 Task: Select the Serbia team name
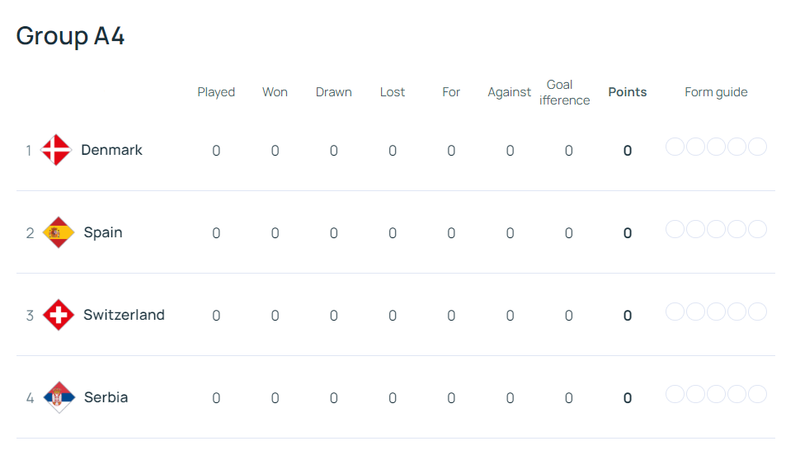point(106,397)
